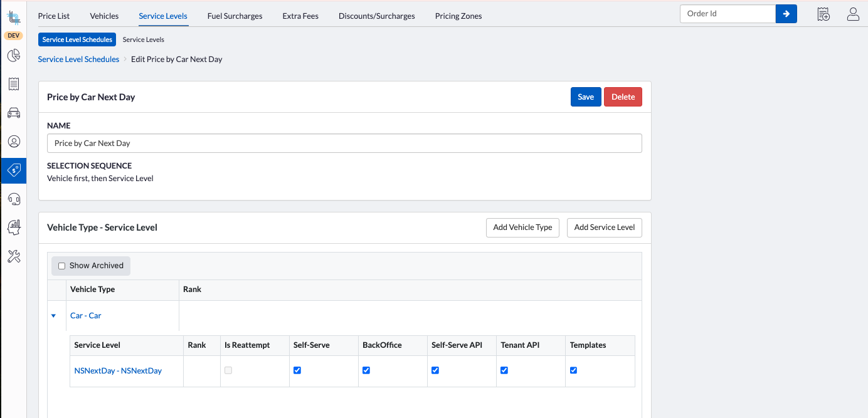
Task: Click the red Delete button
Action: click(623, 97)
